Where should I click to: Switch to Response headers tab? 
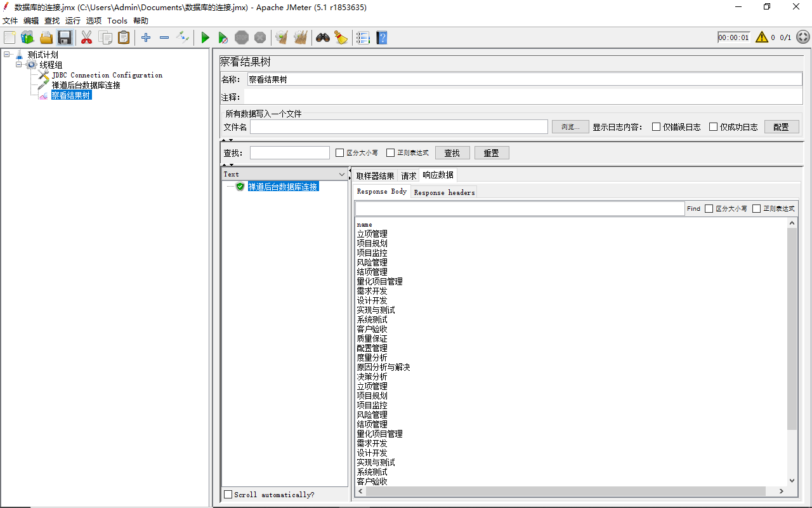[444, 192]
